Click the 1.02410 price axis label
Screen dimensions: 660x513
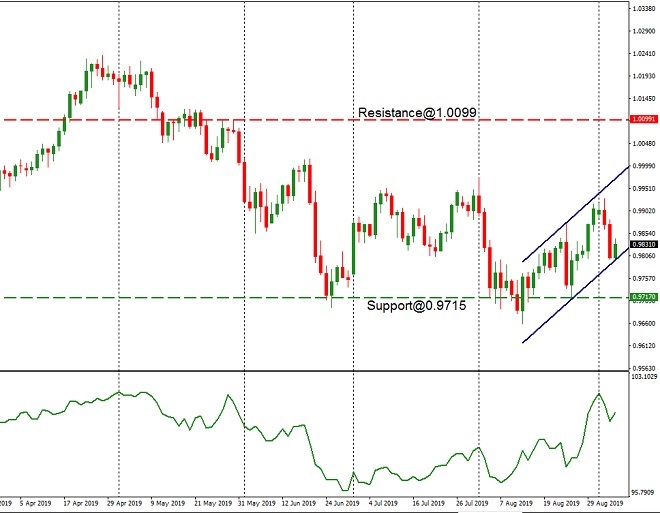click(644, 53)
